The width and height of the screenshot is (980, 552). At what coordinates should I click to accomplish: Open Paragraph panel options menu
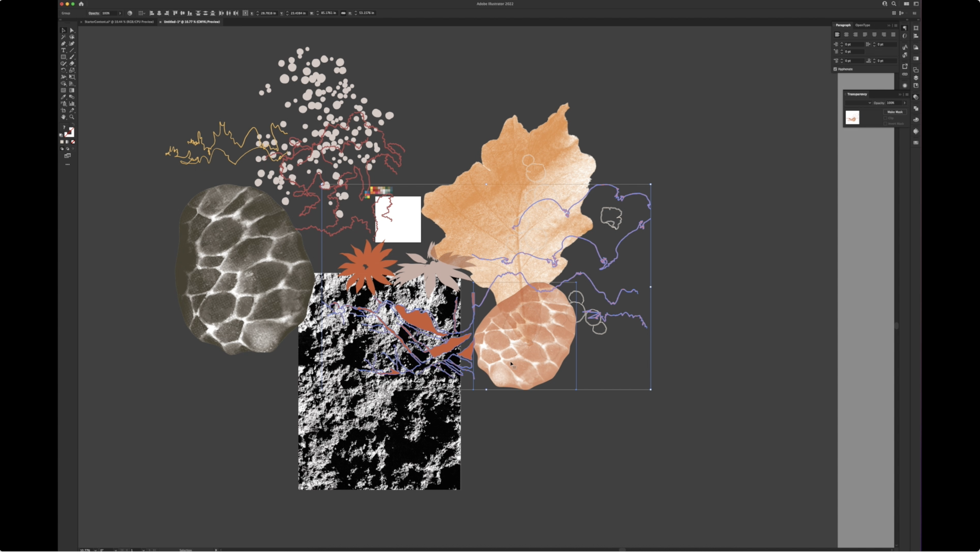pyautogui.click(x=896, y=26)
